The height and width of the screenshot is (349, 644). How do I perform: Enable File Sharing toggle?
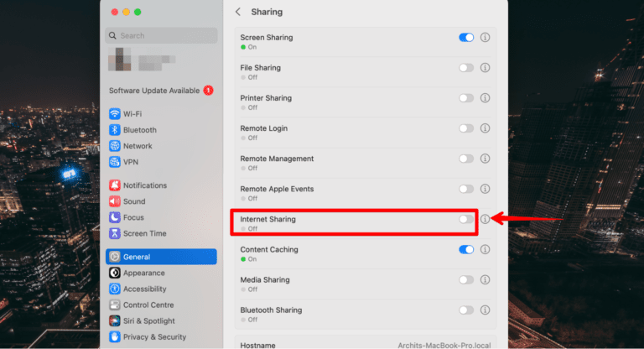pos(466,67)
